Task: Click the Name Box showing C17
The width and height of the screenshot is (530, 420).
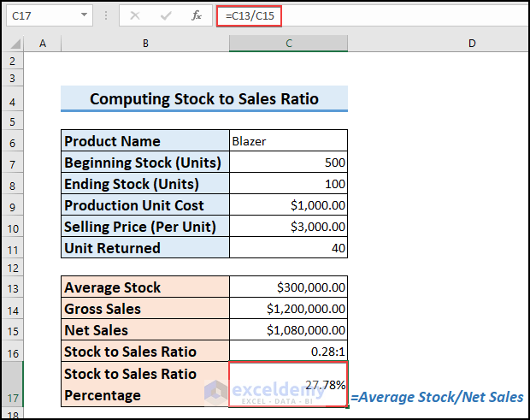Action: (x=41, y=15)
